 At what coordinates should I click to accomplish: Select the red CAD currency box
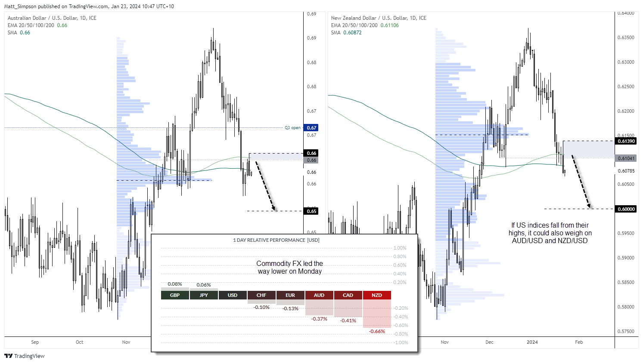click(348, 295)
